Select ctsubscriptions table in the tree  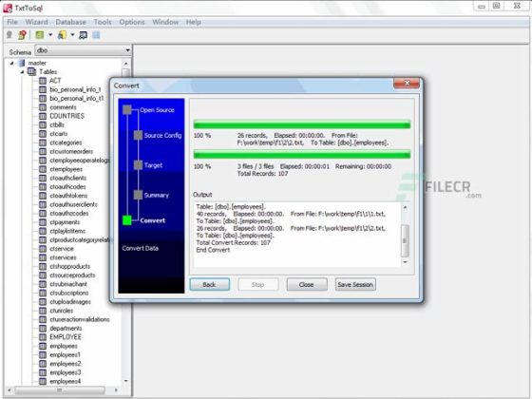pyautogui.click(x=69, y=293)
